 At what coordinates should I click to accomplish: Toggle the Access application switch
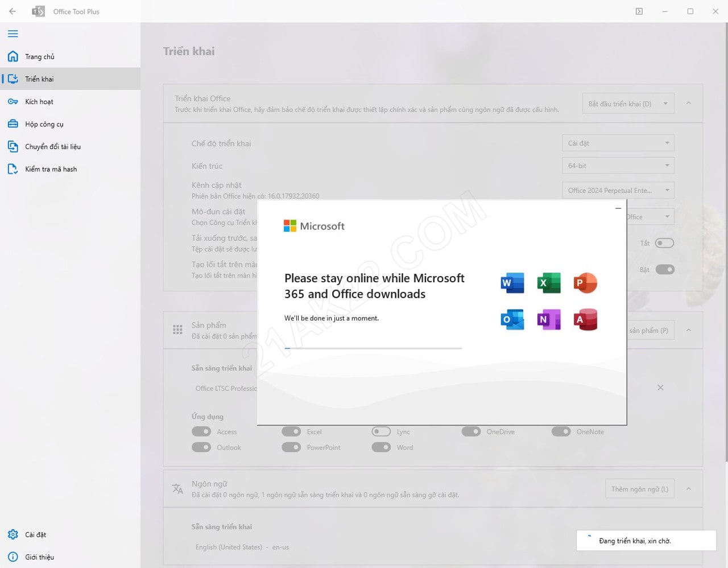201,431
